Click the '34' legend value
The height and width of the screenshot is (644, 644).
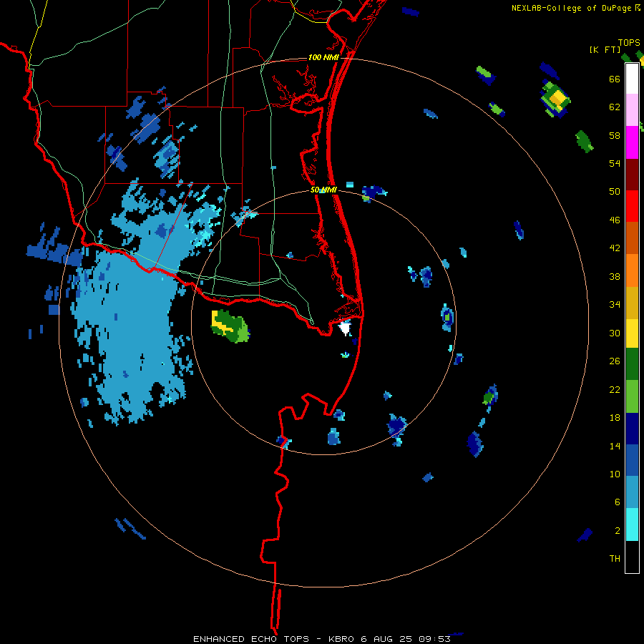point(615,305)
